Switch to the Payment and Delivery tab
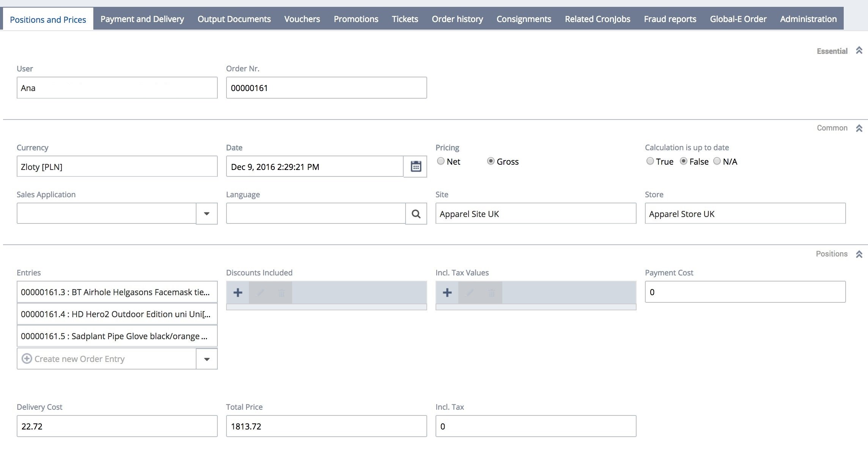 click(142, 19)
